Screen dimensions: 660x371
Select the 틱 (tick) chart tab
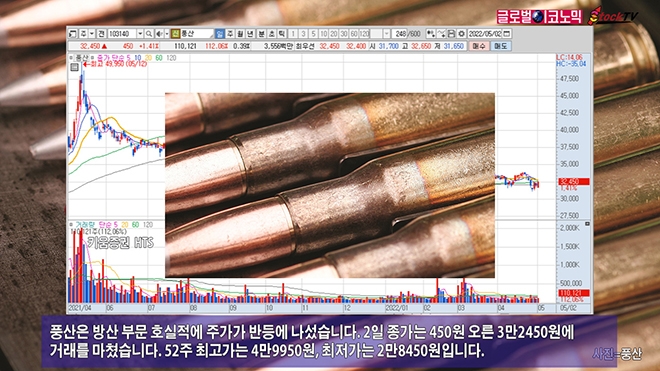(281, 34)
